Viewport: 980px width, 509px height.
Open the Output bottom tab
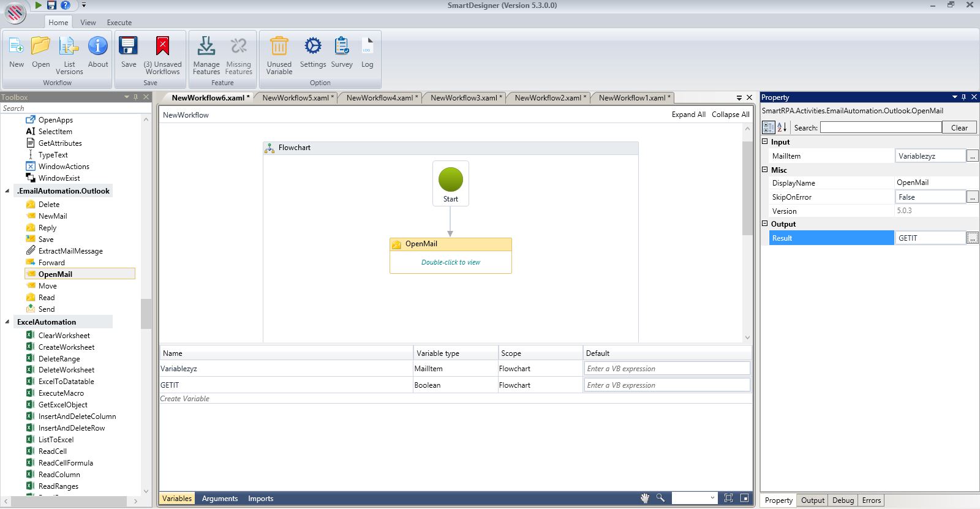pyautogui.click(x=813, y=500)
